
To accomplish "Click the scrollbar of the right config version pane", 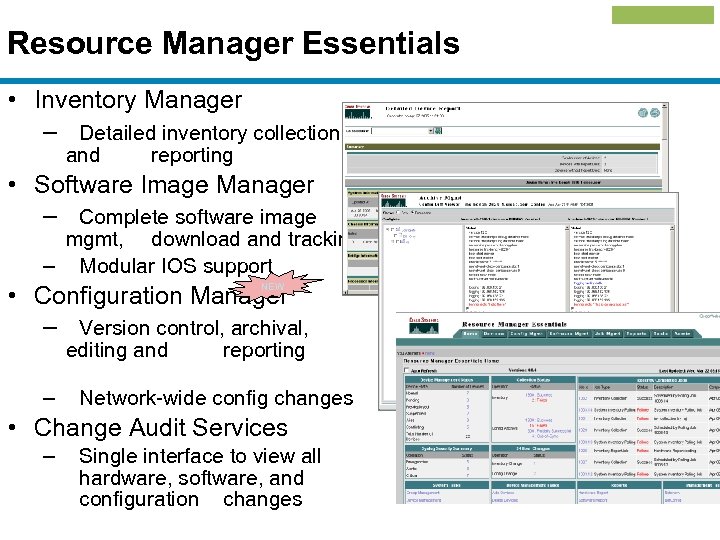I will [672, 269].
